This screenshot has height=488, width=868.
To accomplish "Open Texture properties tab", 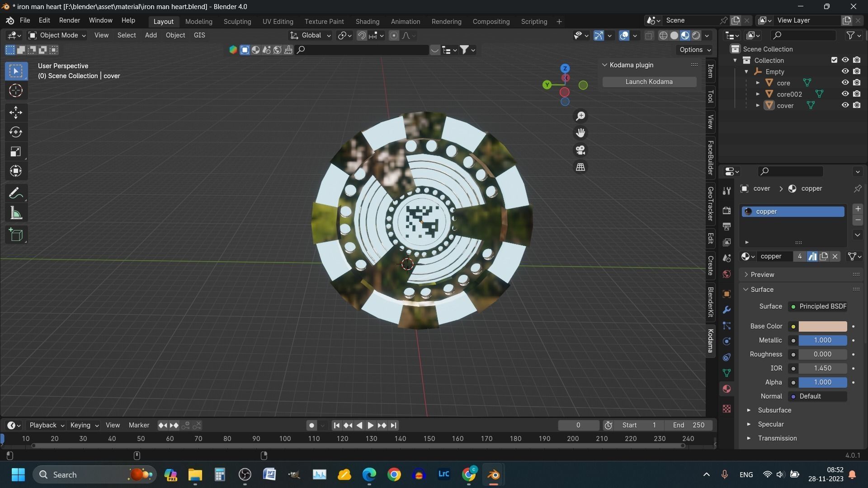I will click(x=726, y=409).
